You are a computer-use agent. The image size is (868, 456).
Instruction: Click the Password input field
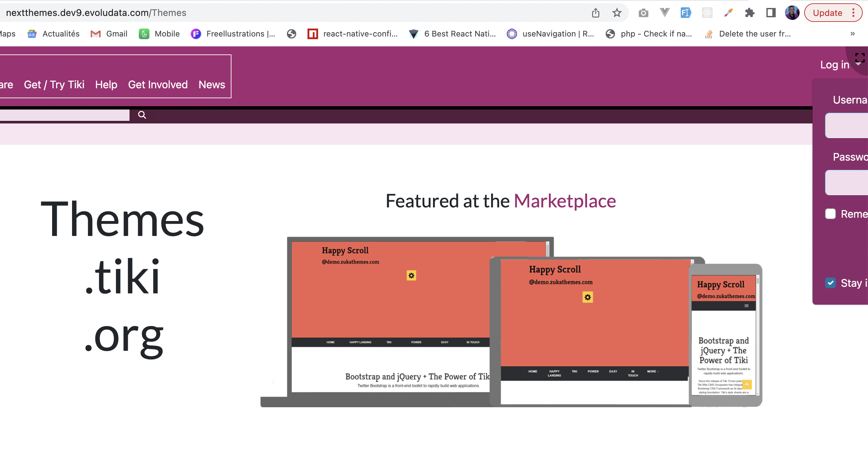846,183
